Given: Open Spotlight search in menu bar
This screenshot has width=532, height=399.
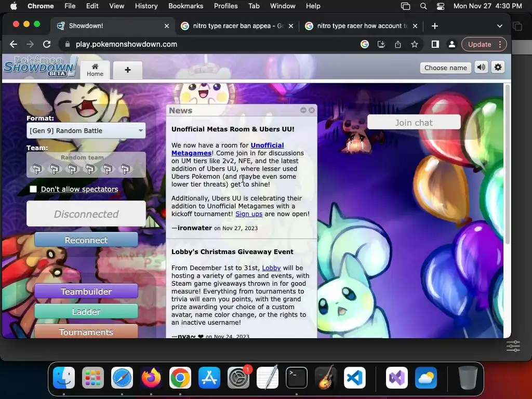Looking at the screenshot, I should [x=423, y=6].
